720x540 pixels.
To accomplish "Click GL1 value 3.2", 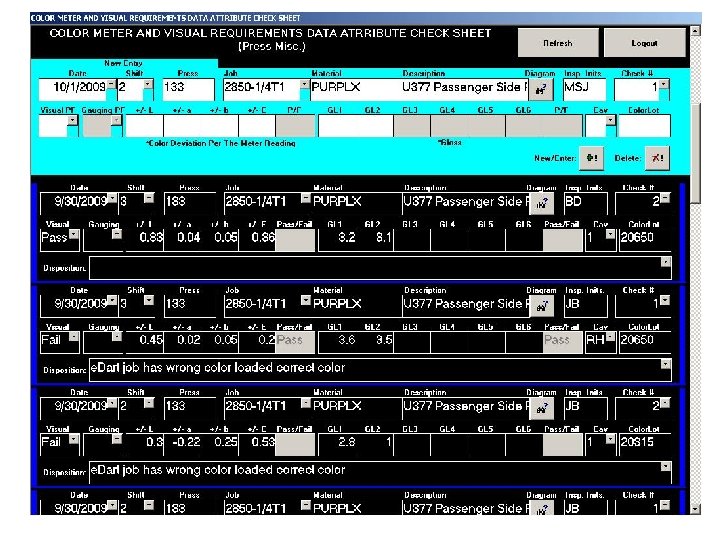I will (x=347, y=237).
